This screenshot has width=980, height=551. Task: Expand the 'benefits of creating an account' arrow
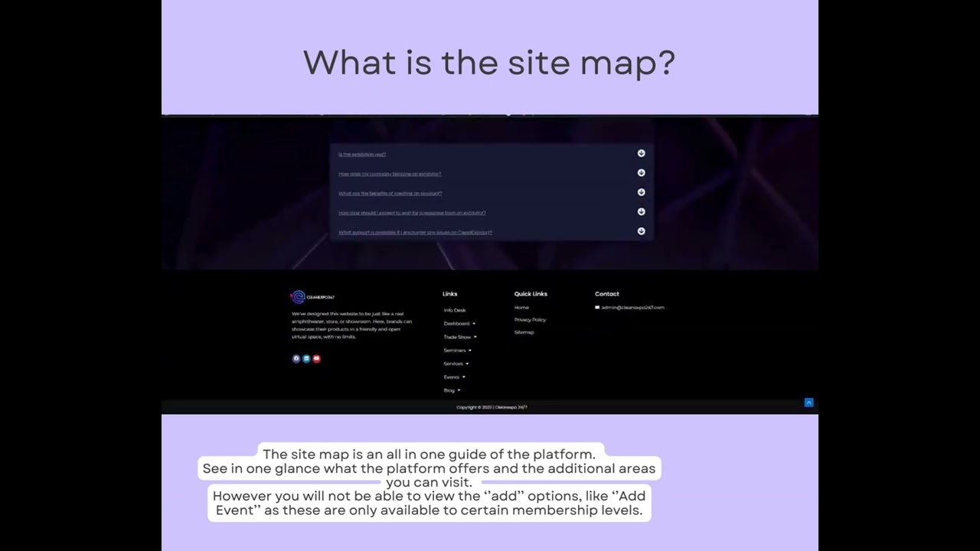tap(641, 192)
